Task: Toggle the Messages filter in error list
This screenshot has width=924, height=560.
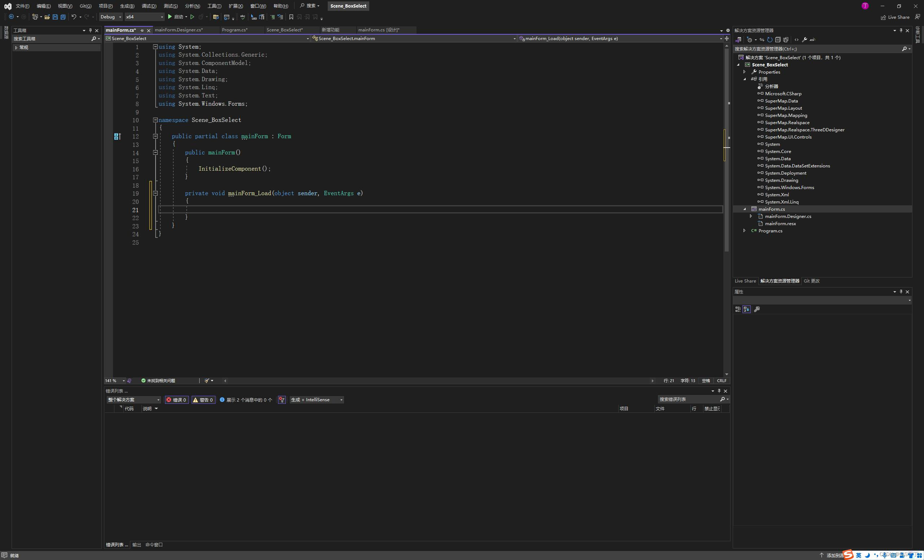Action: [246, 400]
